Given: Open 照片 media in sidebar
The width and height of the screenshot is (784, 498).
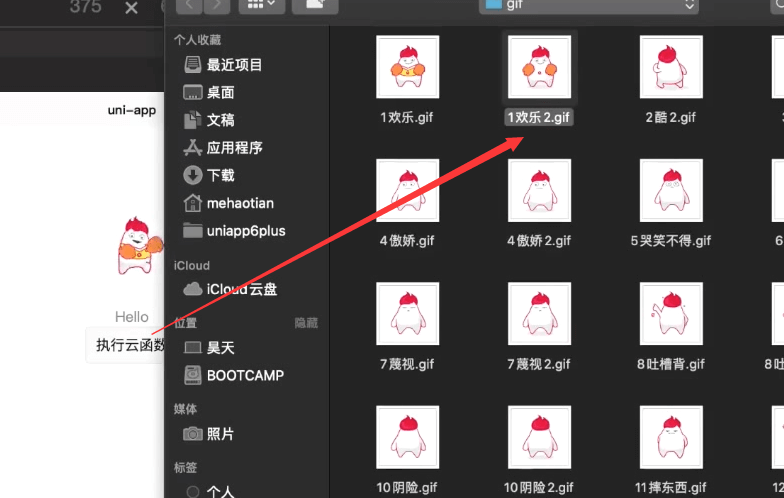Looking at the screenshot, I should click(209, 434).
